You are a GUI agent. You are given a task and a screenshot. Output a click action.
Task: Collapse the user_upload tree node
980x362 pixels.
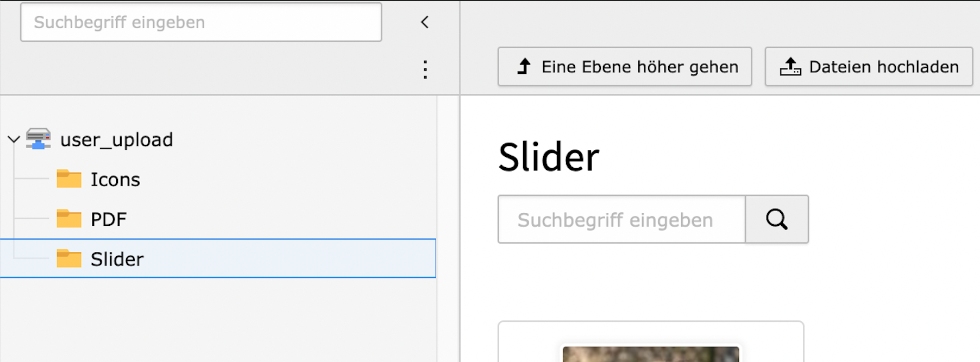pos(14,139)
